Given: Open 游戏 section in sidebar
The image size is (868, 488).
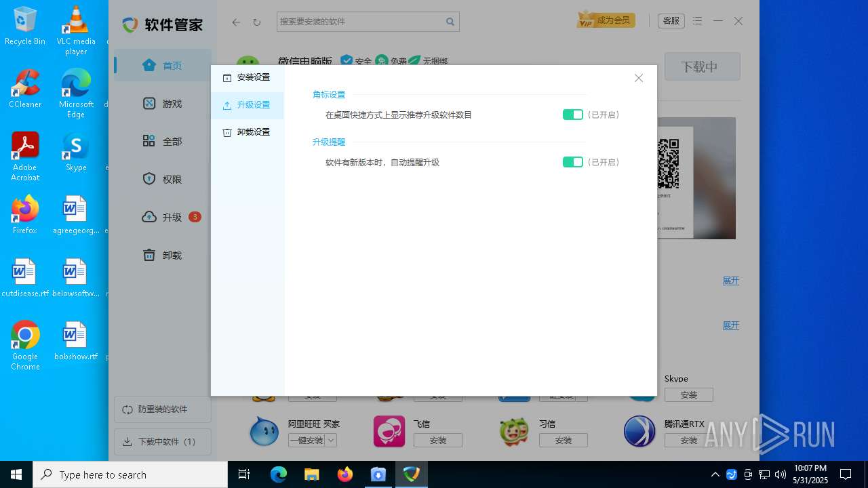Looking at the screenshot, I should tap(163, 104).
